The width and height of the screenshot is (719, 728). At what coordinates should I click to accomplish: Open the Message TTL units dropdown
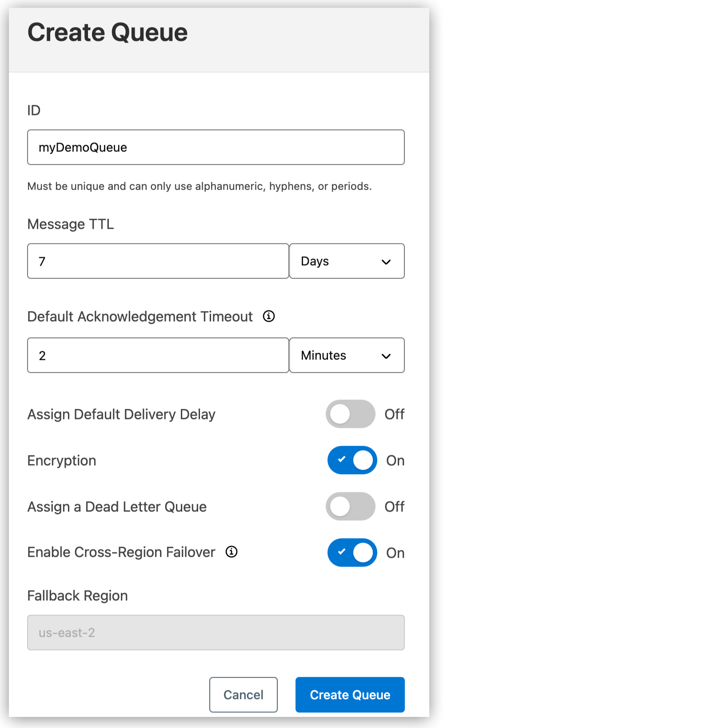(x=347, y=261)
